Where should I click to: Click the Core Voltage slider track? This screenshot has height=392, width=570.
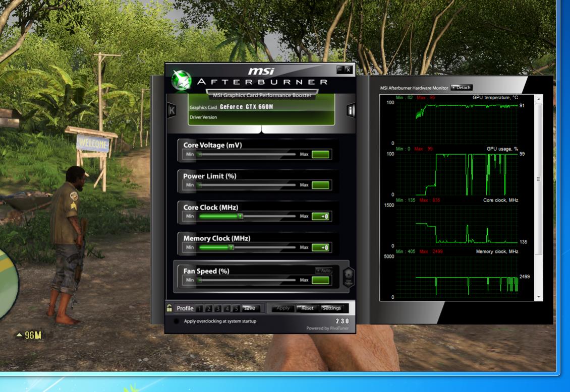[x=247, y=154]
